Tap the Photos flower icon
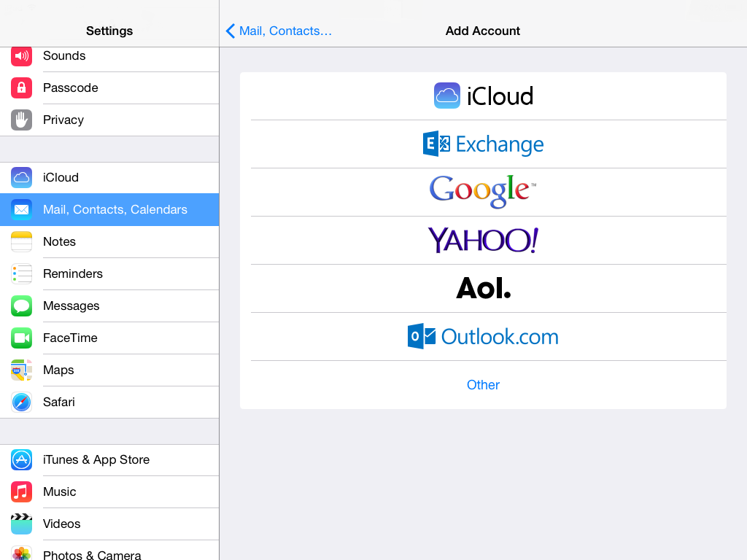This screenshot has width=747, height=560. click(x=21, y=553)
